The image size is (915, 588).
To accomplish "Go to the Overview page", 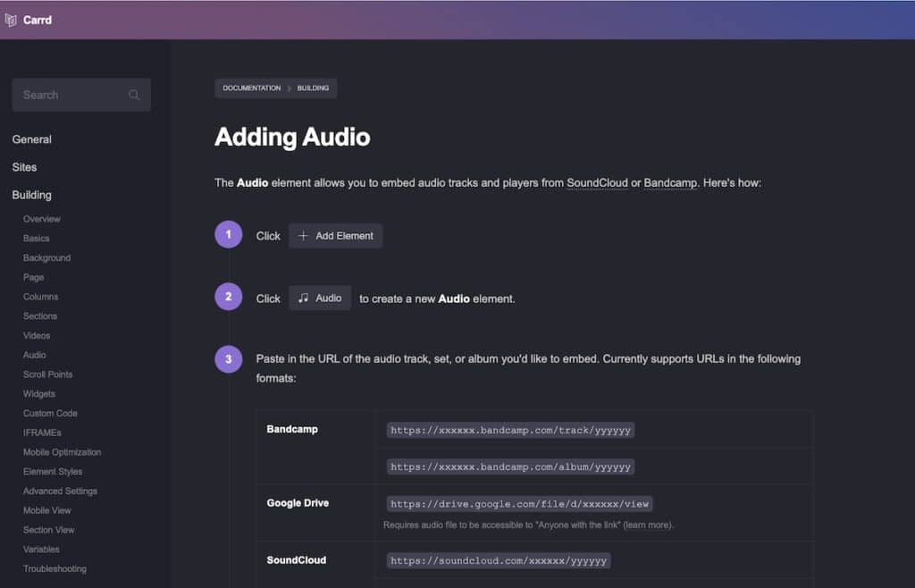I will tap(41, 219).
